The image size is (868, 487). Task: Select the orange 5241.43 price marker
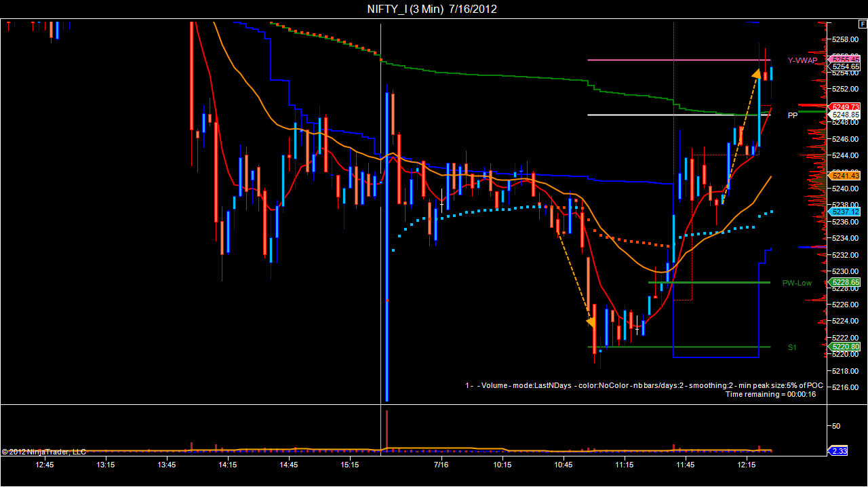[846, 176]
